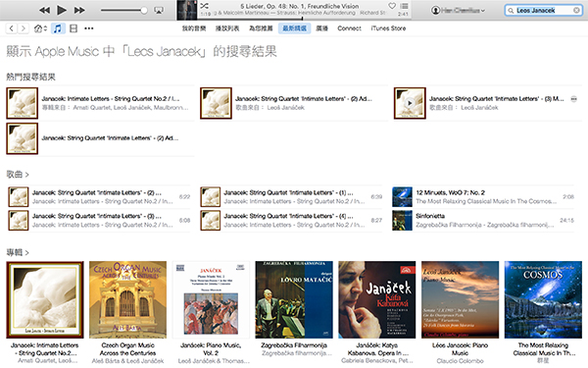Switch to the 我的音樂 tab
Image resolution: width=588 pixels, height=368 pixels.
pos(194,28)
